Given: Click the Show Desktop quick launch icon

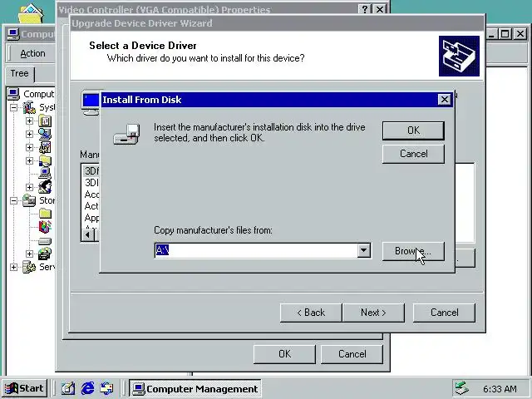Looking at the screenshot, I should (68, 388).
